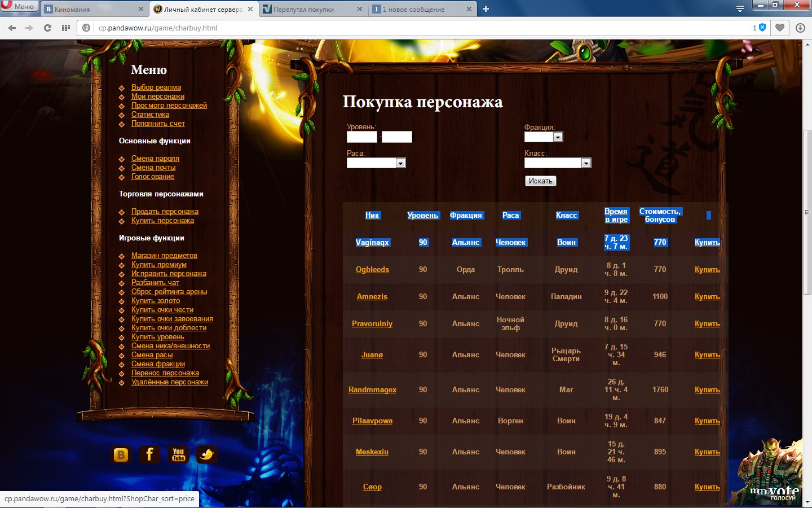Screen dimensions: 812x508
Task: Bookmark page with the heart icon
Action: tap(780, 28)
